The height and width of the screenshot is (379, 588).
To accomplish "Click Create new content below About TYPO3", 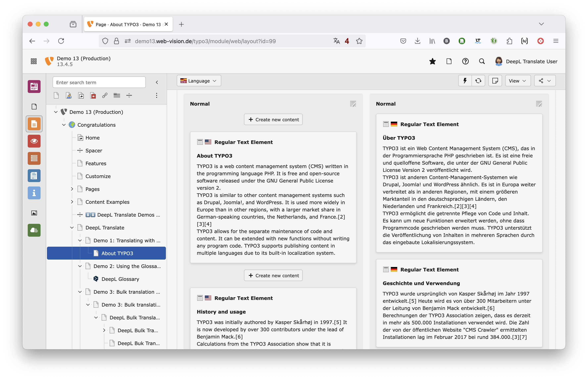I will pyautogui.click(x=273, y=275).
